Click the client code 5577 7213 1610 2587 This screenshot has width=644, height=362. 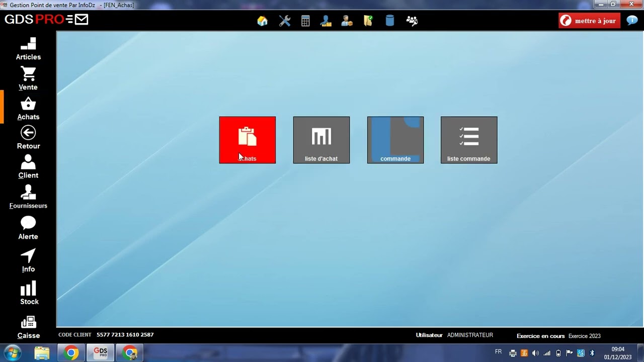(125, 335)
